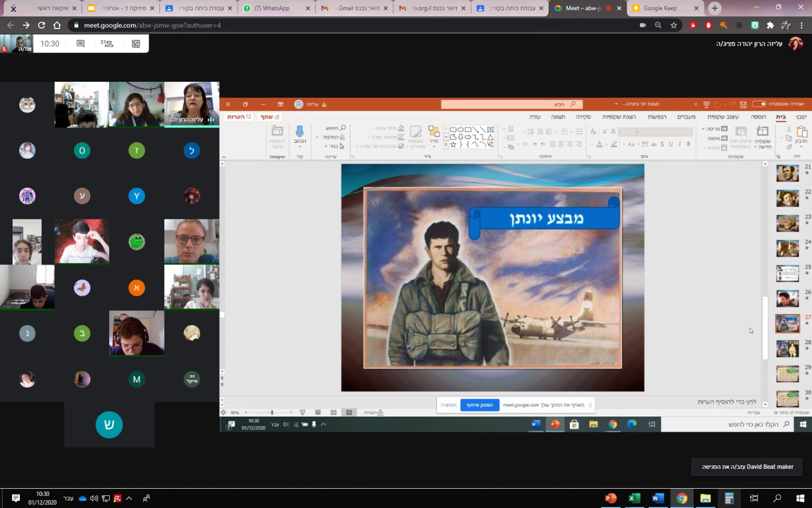
Task: Open PowerPoint from the Windows taskbar
Action: pos(611,498)
